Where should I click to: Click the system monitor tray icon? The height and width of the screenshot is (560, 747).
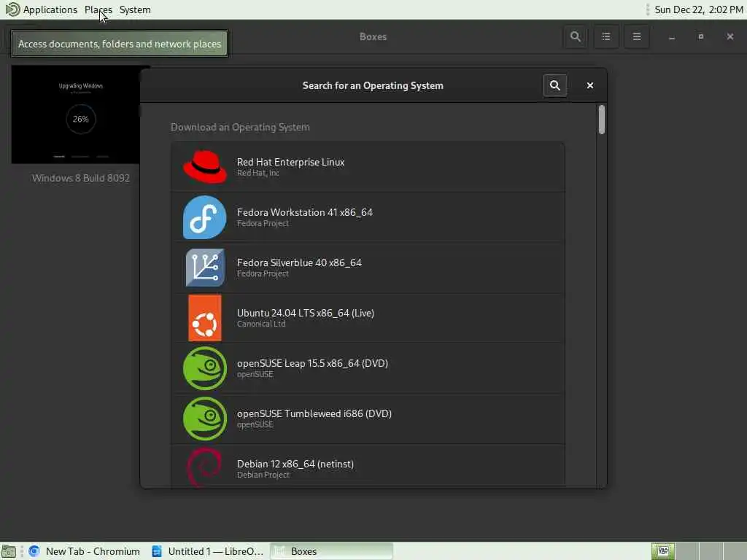[662, 551]
